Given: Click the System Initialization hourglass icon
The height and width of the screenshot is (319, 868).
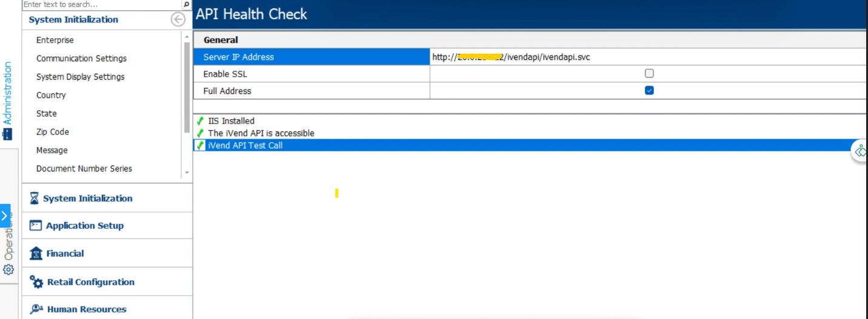Looking at the screenshot, I should coord(35,199).
